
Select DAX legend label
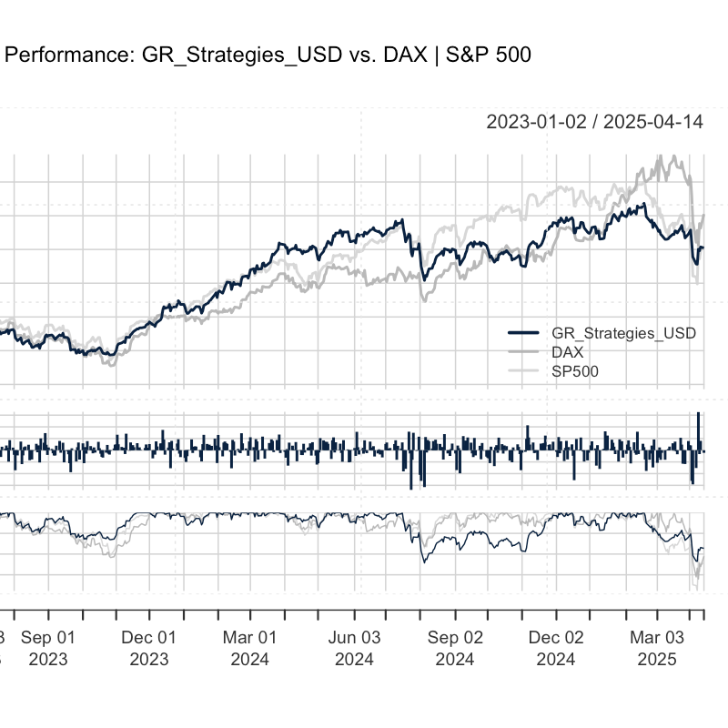click(x=567, y=351)
